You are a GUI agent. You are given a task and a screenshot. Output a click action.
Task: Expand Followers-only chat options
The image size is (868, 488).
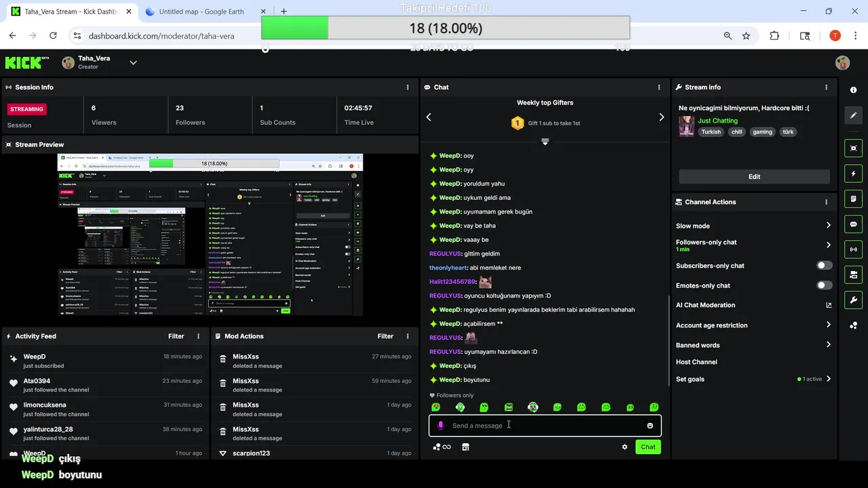[829, 245]
